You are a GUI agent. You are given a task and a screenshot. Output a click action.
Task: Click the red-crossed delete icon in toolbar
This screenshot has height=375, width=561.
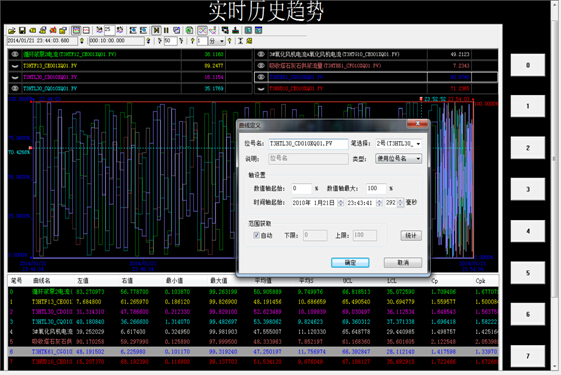pos(53,30)
